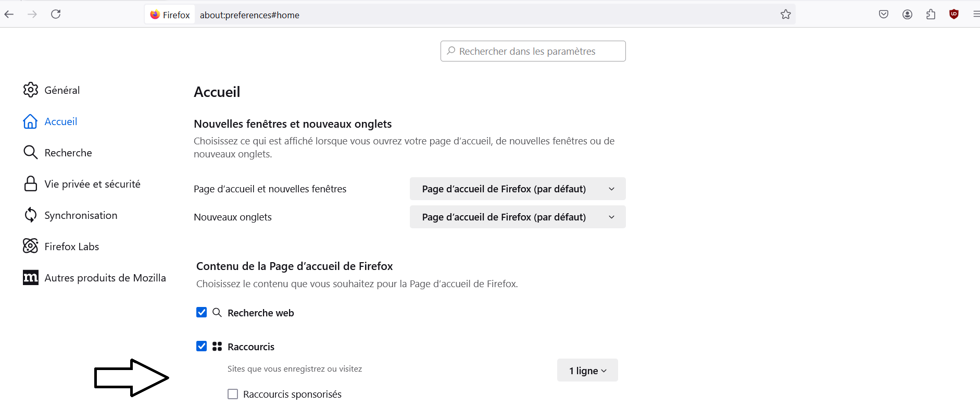Go back with the left arrow
Image resolution: width=980 pixels, height=406 pixels.
coord(9,14)
